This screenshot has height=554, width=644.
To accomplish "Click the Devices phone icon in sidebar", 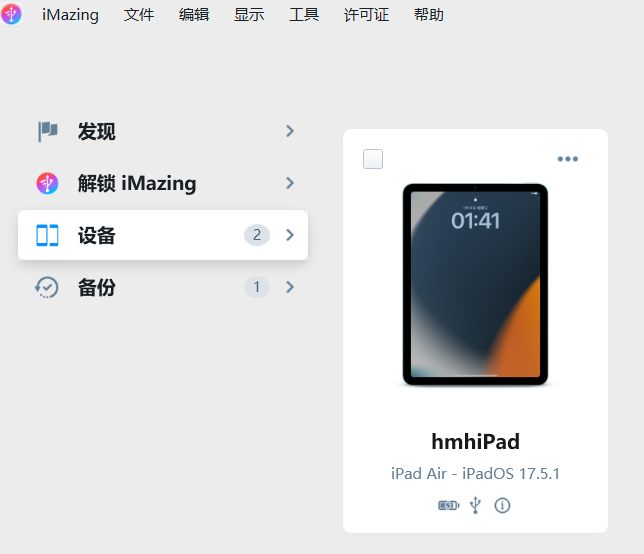I will click(x=47, y=235).
